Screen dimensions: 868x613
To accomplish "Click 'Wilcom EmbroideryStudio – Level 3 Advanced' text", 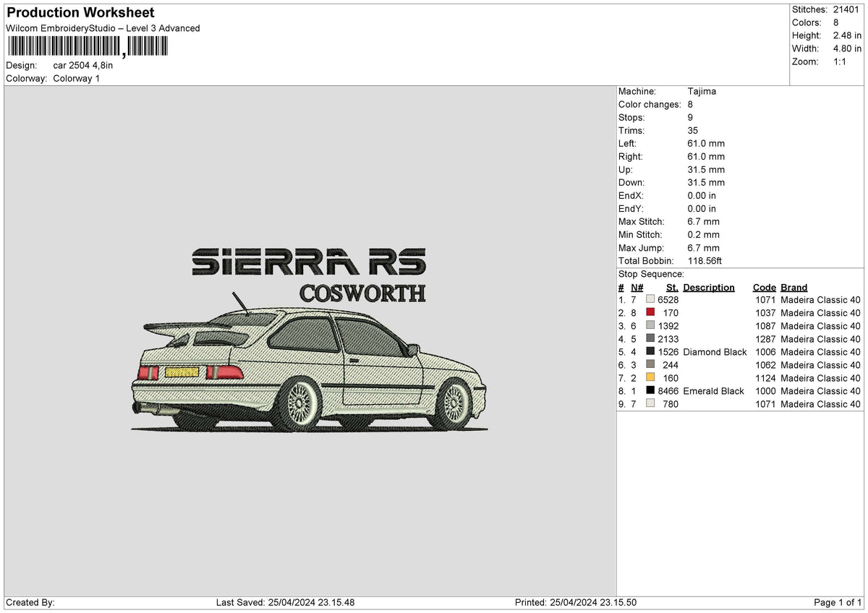I will pyautogui.click(x=103, y=28).
